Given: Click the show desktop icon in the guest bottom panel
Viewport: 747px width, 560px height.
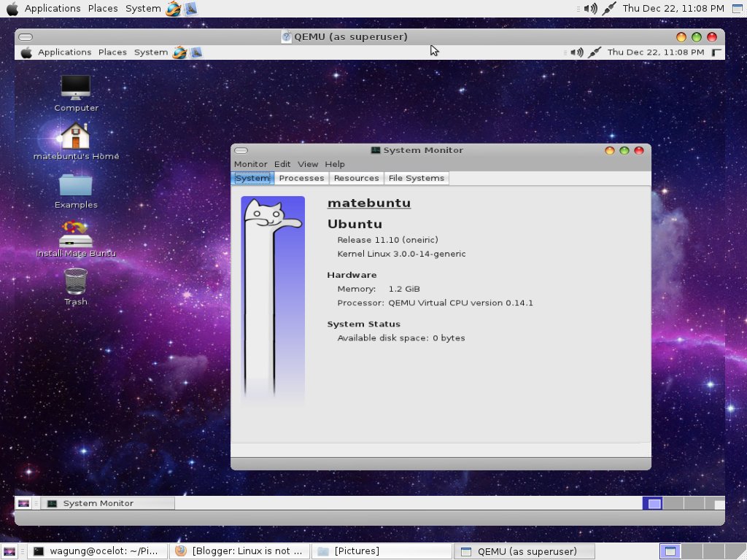Looking at the screenshot, I should (x=23, y=503).
